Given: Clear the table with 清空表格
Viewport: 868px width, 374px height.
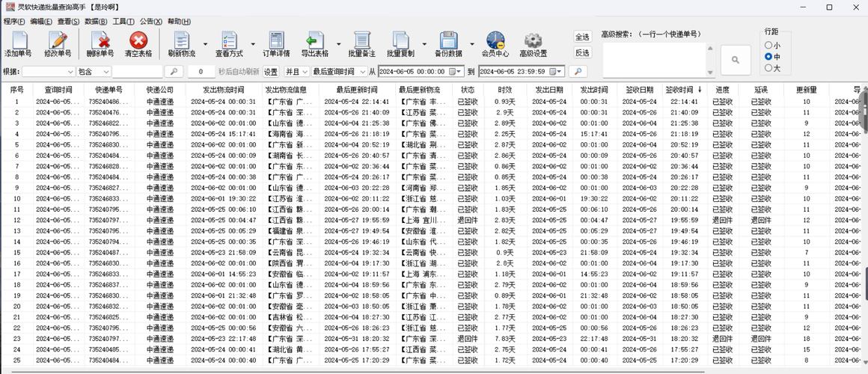Looking at the screenshot, I should pos(138,44).
